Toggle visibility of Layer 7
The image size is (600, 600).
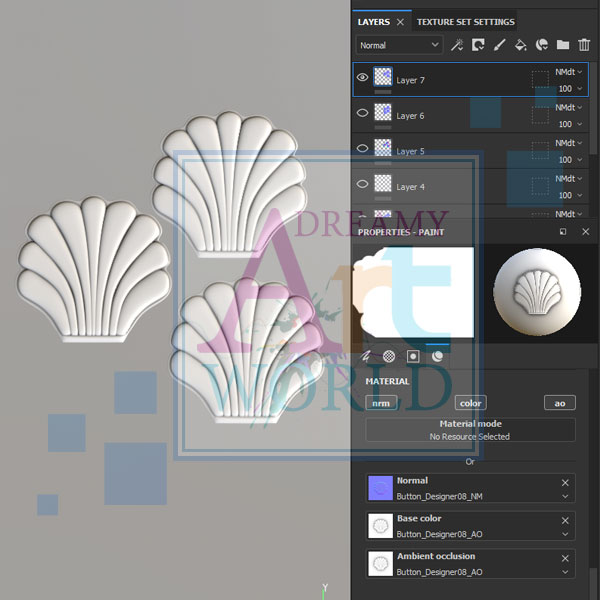[363, 78]
